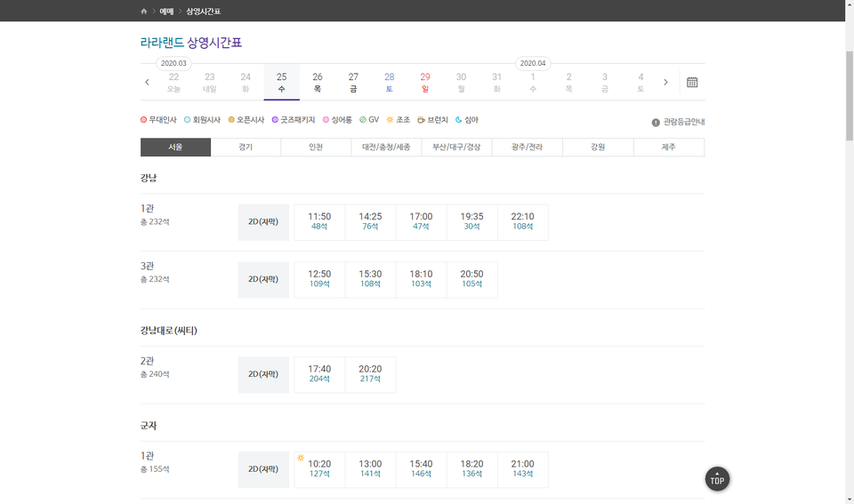
Task: Click the home icon in breadcrumb
Action: [144, 11]
